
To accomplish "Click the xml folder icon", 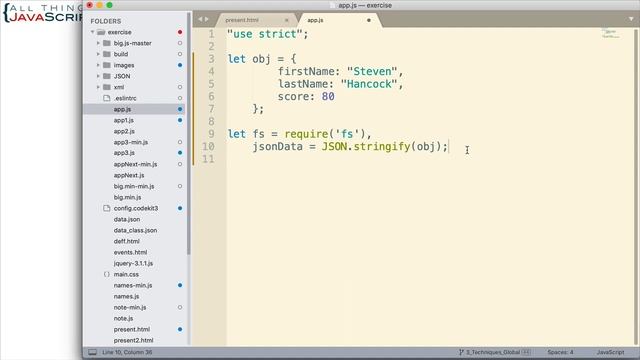I will 107,87.
